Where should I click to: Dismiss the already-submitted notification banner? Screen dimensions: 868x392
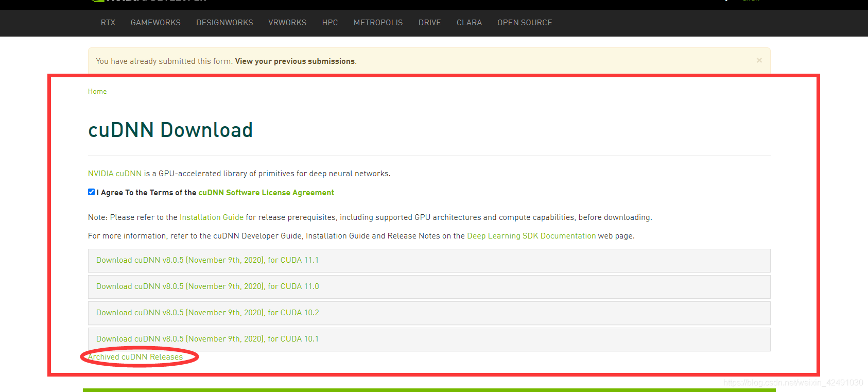759,60
